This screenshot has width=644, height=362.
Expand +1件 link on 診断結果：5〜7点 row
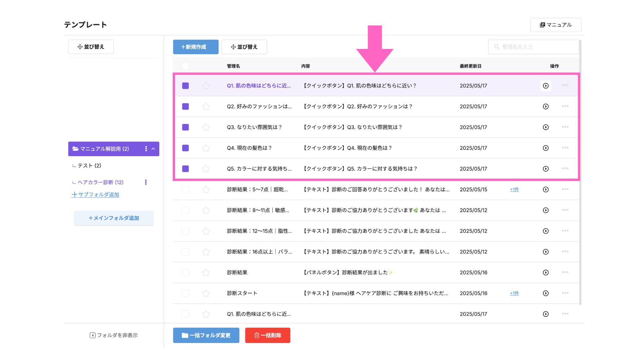514,189
